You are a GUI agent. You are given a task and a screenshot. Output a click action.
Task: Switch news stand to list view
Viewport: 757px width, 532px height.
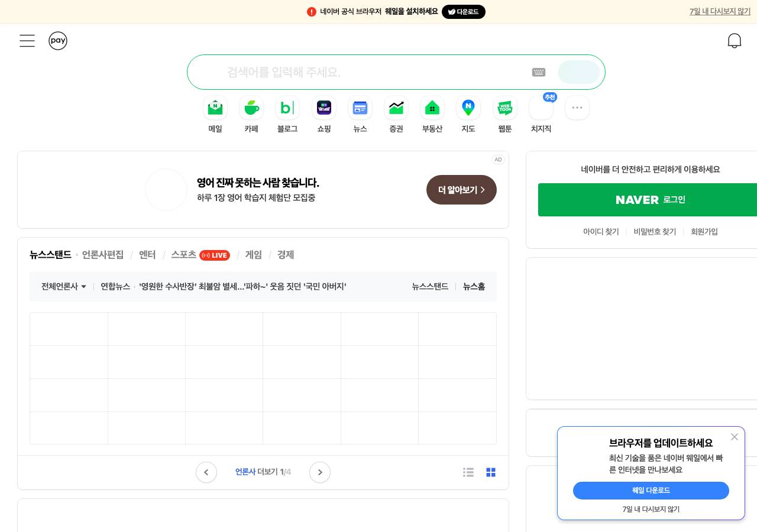coord(468,472)
